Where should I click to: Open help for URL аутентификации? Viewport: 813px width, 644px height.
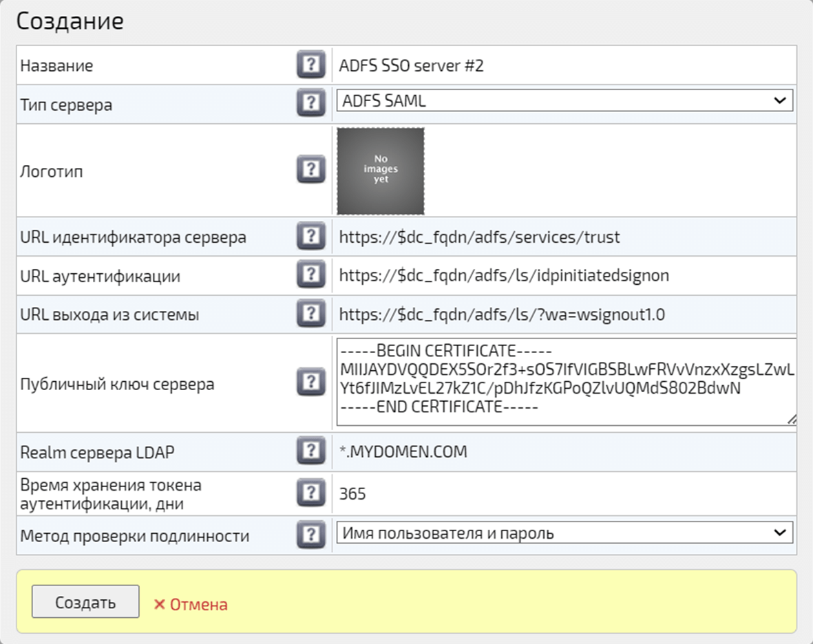point(310,276)
